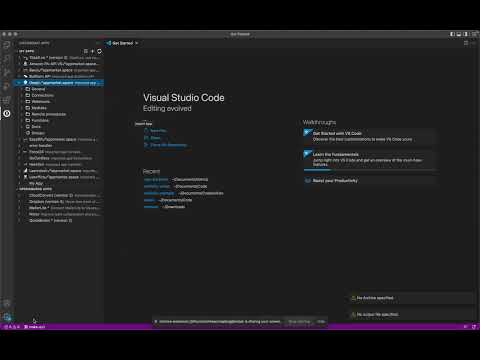Select the active apps SDK icon in activity bar
This screenshot has height=360, width=480.
click(7, 114)
